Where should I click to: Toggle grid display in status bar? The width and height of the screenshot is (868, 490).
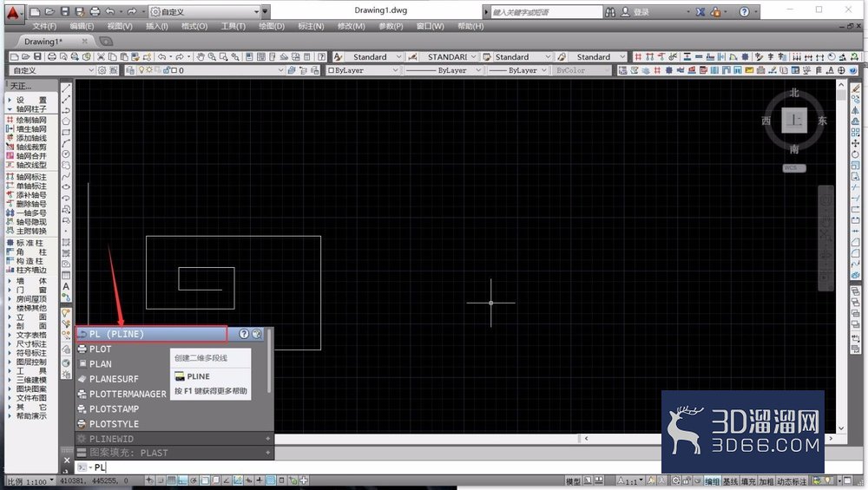point(172,480)
